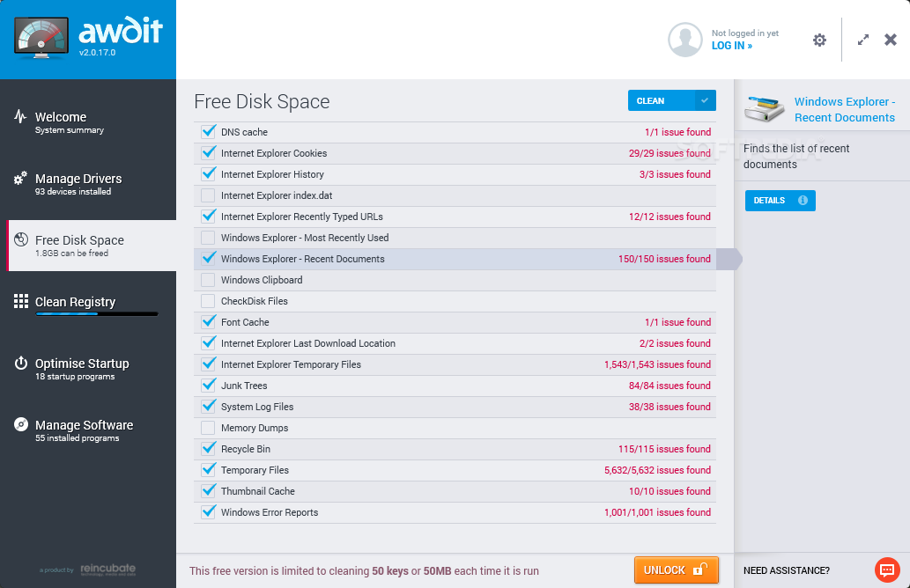Open settings via the gear icon

(x=819, y=40)
